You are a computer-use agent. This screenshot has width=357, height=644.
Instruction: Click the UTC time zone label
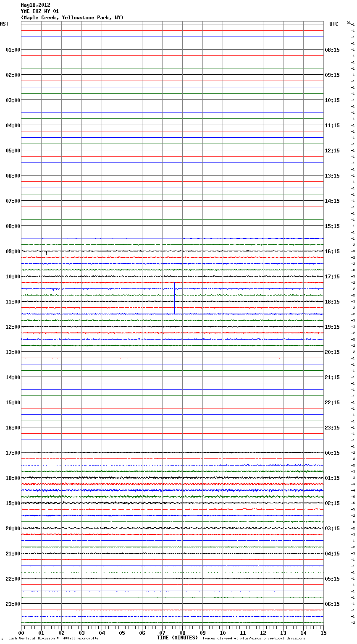coord(333,24)
